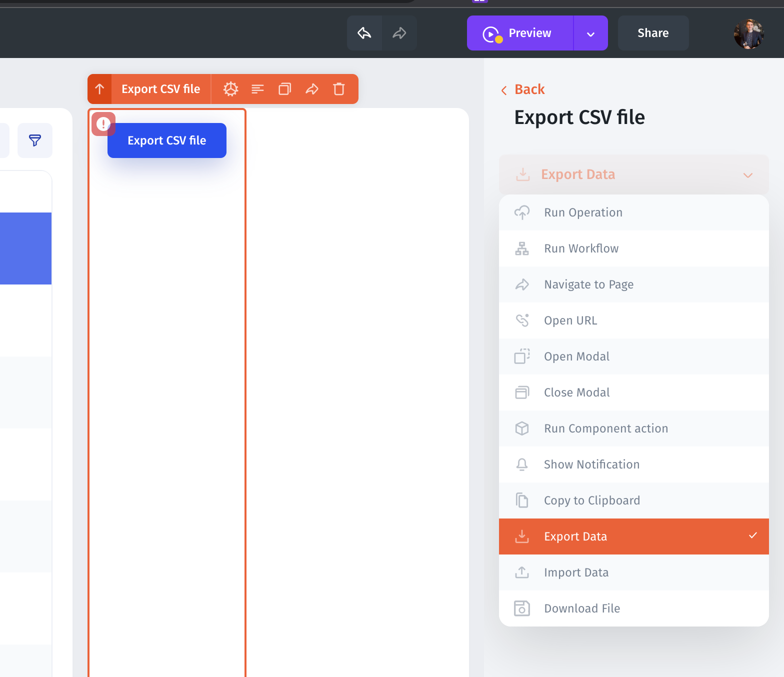
Task: Click the move/share arrow icon in component toolbar
Action: coord(312,89)
